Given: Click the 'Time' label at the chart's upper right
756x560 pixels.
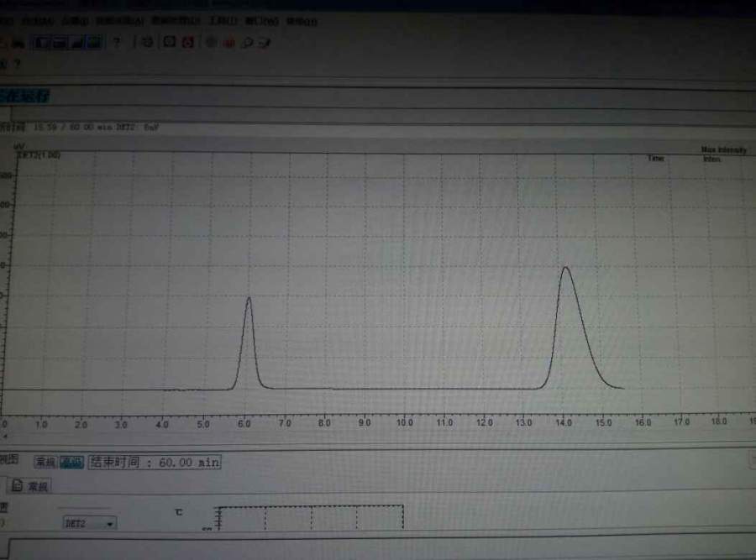Looking at the screenshot, I should (x=656, y=158).
